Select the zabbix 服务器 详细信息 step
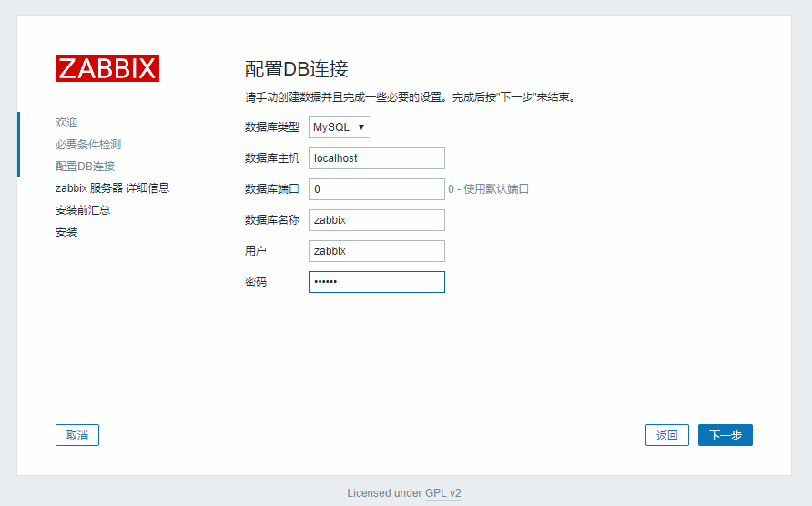The image size is (812, 506). click(112, 188)
